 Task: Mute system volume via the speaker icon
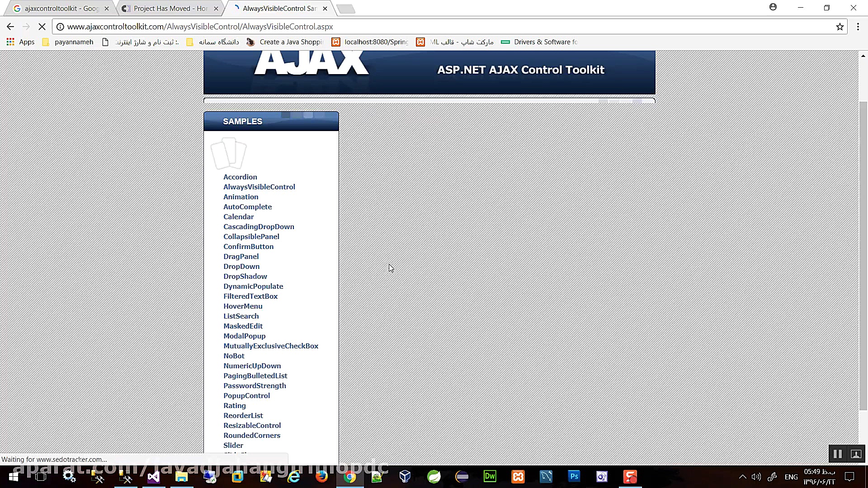(756, 476)
